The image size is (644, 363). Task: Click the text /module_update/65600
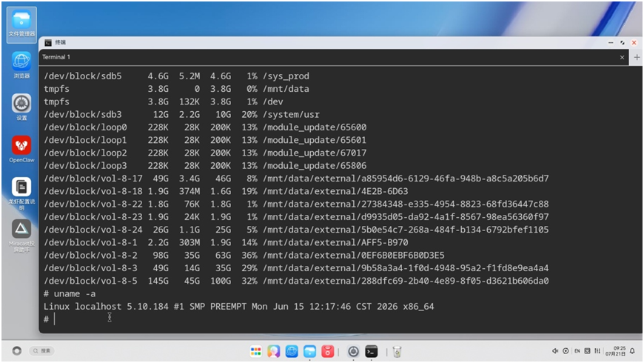point(314,127)
